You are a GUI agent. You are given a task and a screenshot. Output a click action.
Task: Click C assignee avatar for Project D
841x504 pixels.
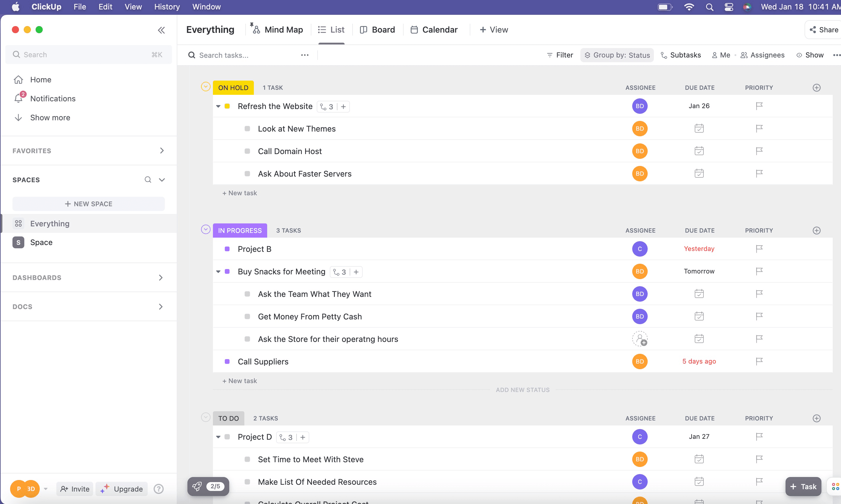pos(640,436)
